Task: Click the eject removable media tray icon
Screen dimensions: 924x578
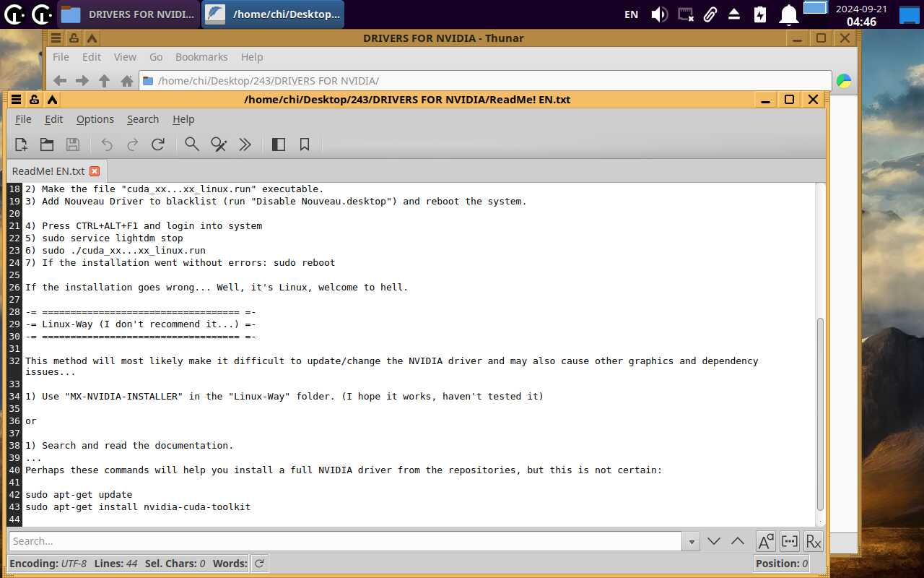Action: tap(734, 14)
